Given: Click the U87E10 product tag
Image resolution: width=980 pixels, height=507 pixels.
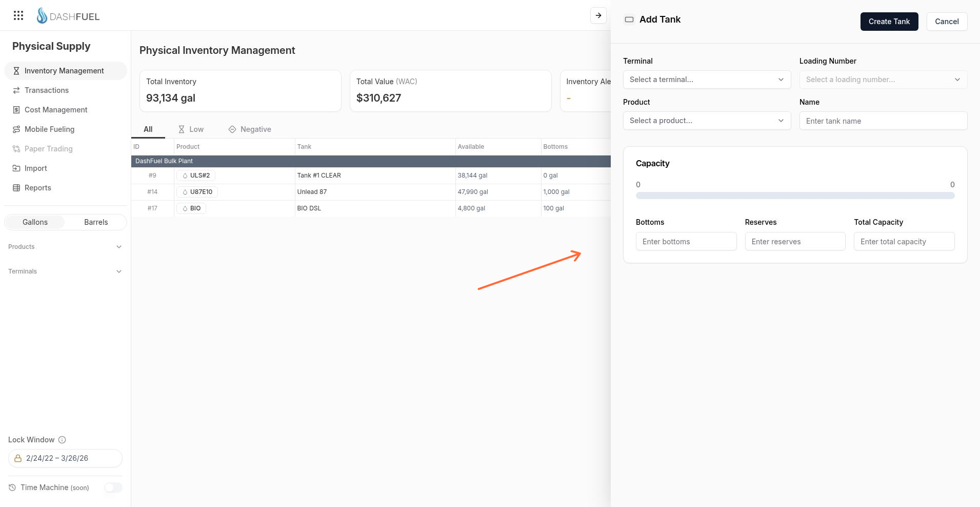Looking at the screenshot, I should (197, 192).
